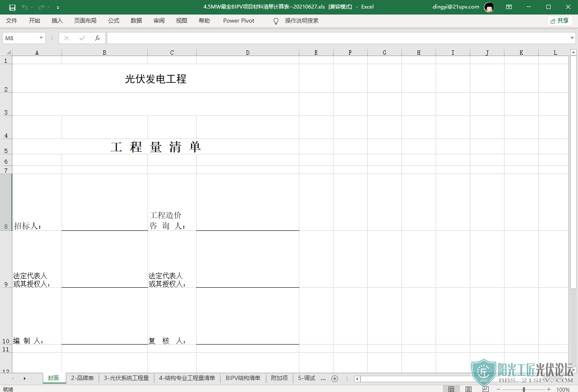Open the Power Pivot tab
578x392 pixels.
pos(239,21)
